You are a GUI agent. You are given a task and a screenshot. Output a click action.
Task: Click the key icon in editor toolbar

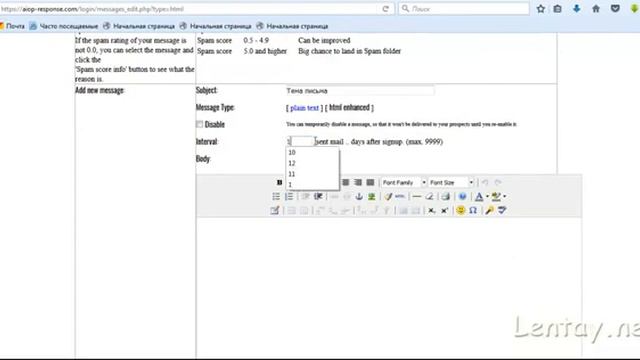tap(489, 210)
